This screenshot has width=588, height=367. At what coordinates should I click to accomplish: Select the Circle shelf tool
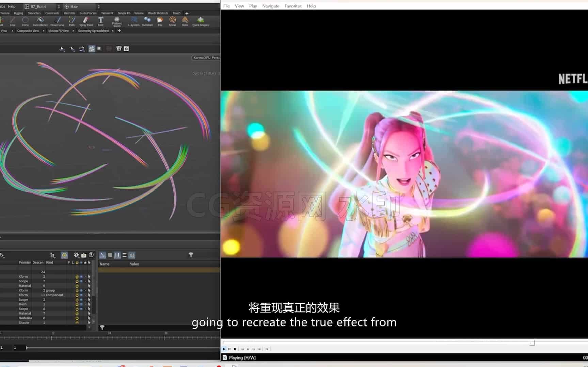click(25, 21)
